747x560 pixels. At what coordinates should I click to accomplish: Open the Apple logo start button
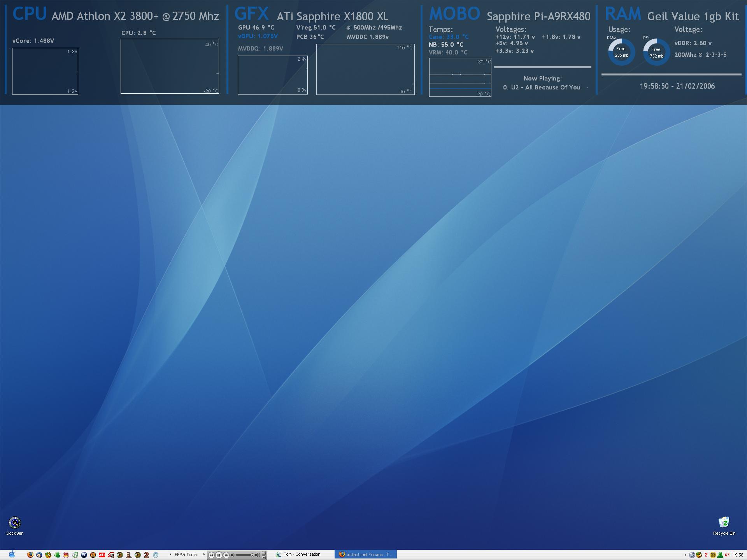(12, 554)
